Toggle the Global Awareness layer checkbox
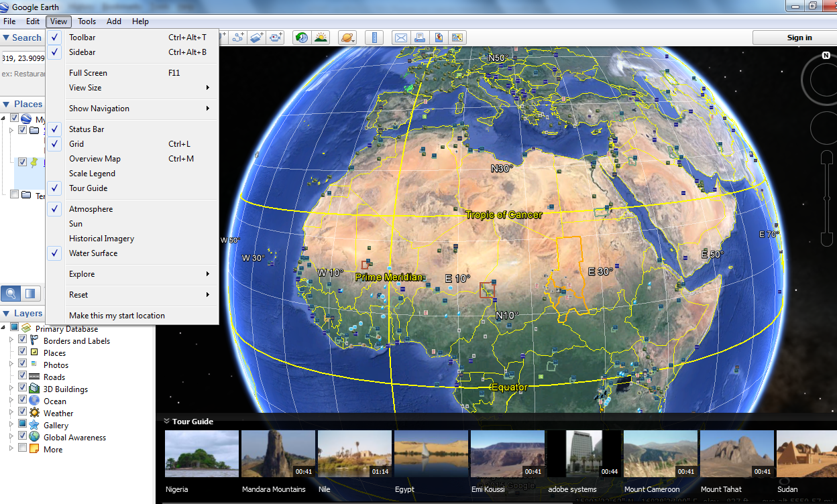 [x=22, y=437]
